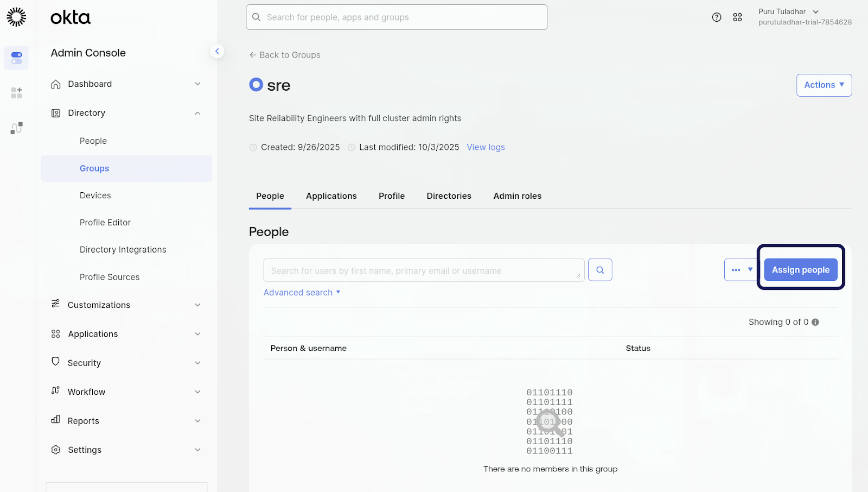Collapse the sidebar with the chevron button
The width and height of the screenshot is (868, 492).
click(217, 51)
